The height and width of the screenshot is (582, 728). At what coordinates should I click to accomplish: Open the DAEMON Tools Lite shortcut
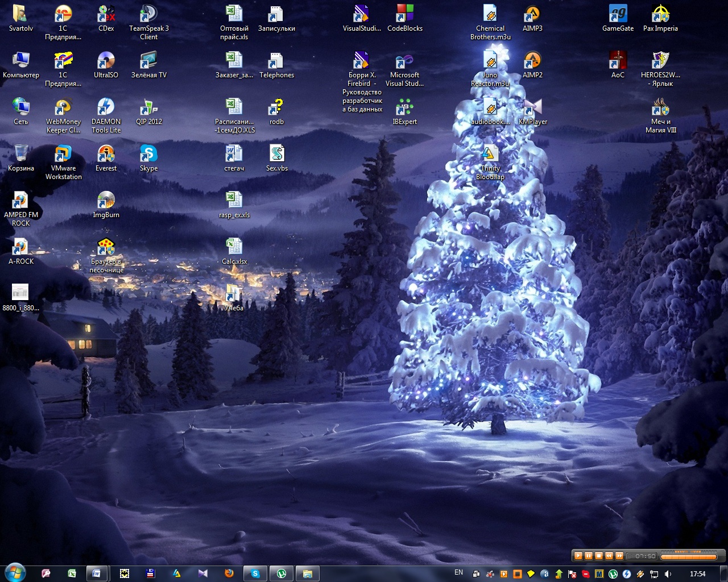tap(106, 107)
